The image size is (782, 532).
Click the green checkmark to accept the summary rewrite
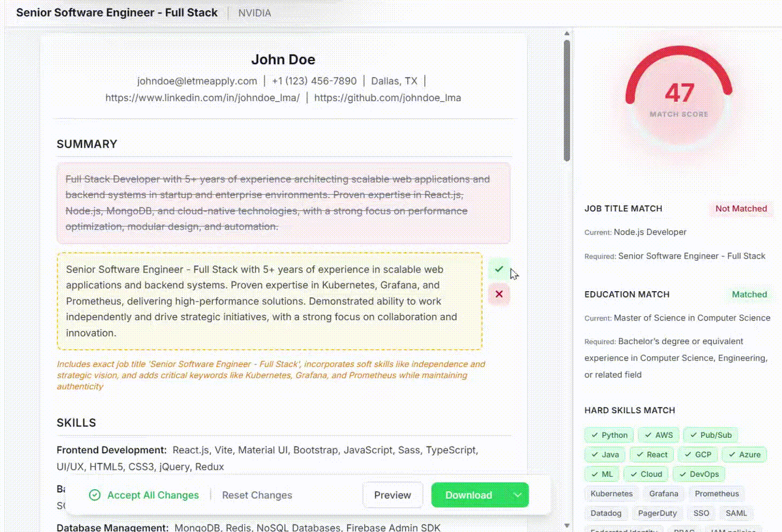click(499, 269)
